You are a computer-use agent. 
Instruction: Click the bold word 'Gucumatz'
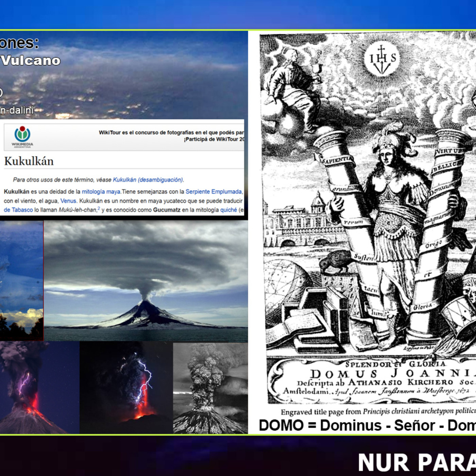pyautogui.click(x=167, y=210)
